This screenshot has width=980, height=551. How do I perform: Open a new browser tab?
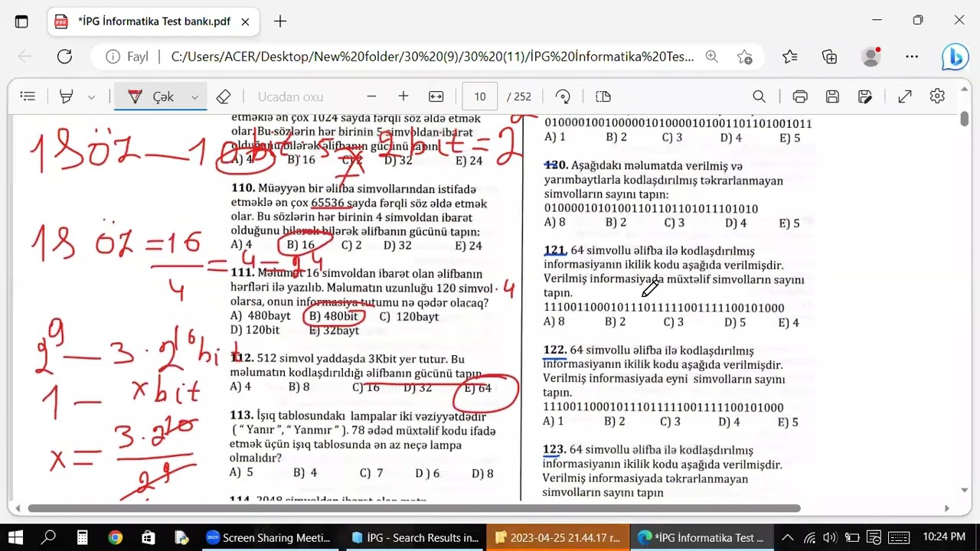click(280, 21)
